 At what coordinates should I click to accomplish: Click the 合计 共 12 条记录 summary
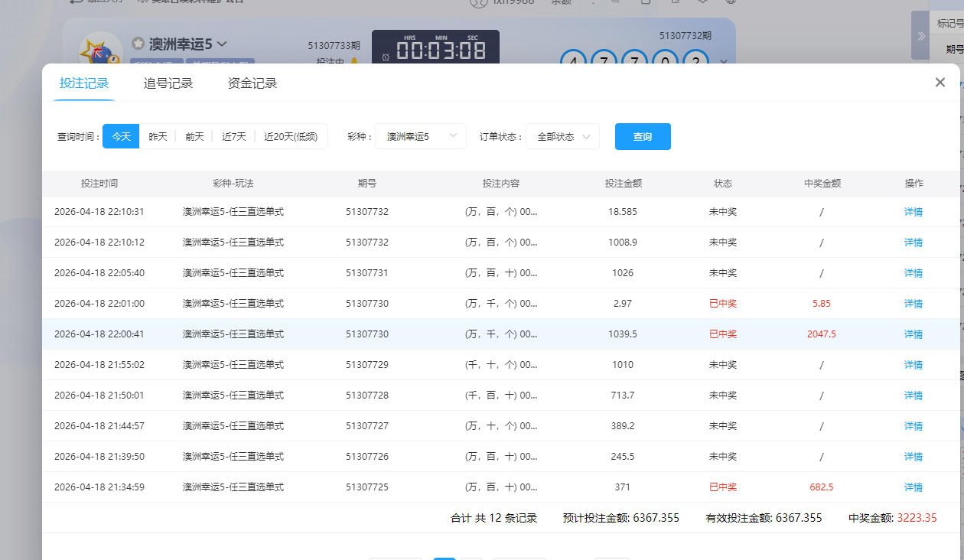(x=494, y=518)
